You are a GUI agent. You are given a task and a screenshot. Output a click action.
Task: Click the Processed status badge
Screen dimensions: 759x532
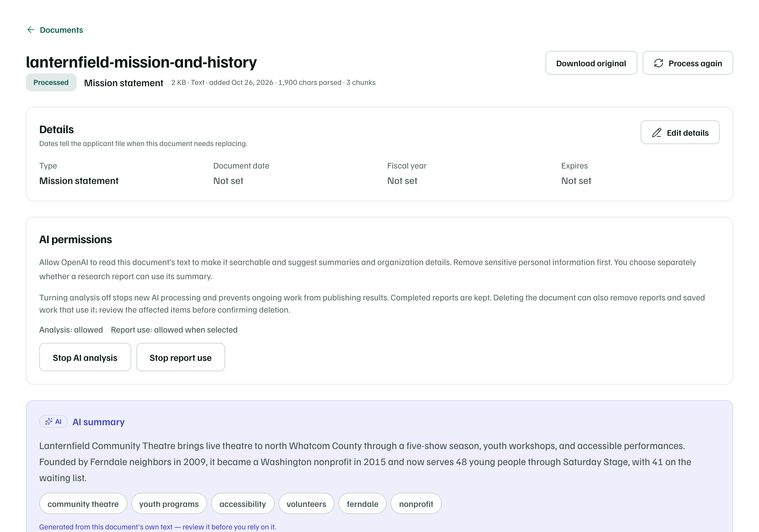(51, 82)
